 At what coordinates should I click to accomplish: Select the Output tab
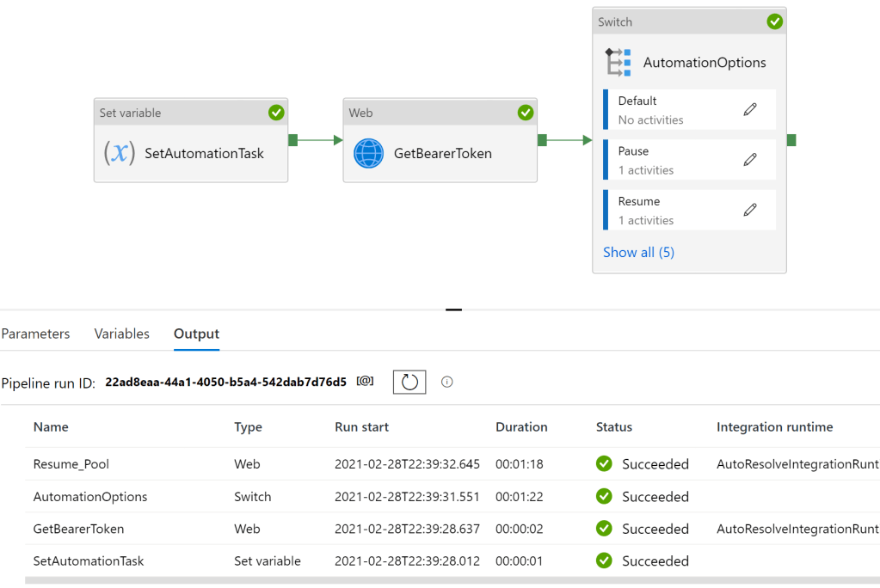click(196, 334)
